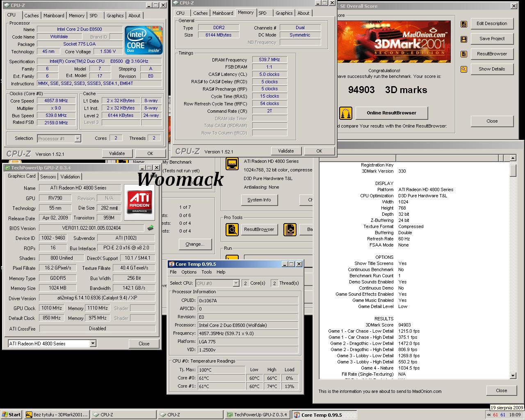Open Help menu in Core Temp
Image resolution: width=525 pixels, height=420 pixels.
221,272
